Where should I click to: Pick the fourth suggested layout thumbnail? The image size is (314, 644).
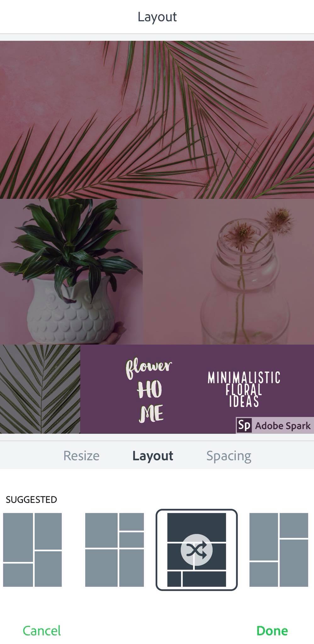pos(279,550)
